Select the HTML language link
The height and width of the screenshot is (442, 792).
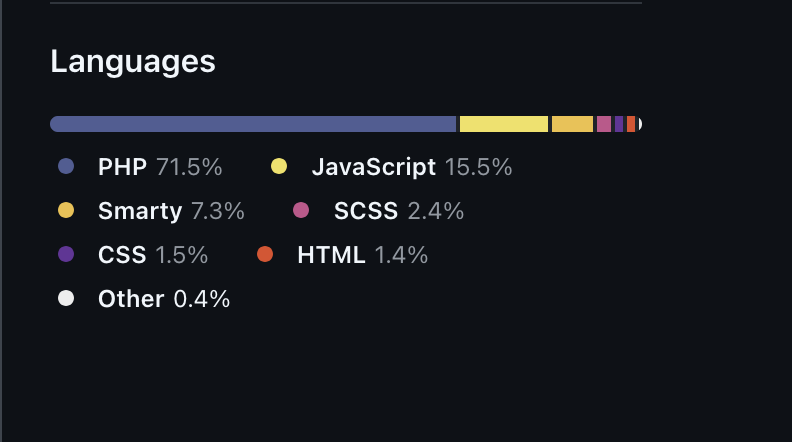pos(331,255)
